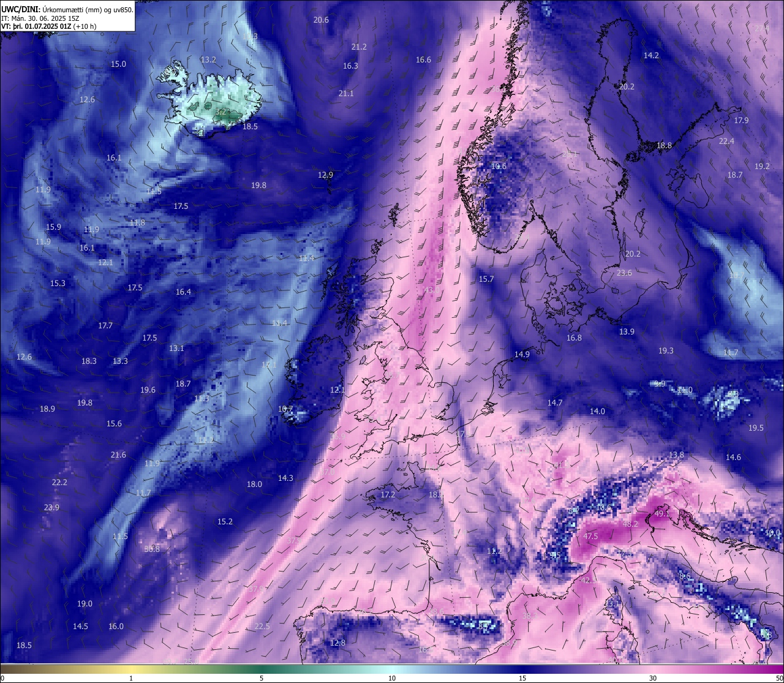
Task: Click the 22.4 map value
Action: [x=726, y=142]
